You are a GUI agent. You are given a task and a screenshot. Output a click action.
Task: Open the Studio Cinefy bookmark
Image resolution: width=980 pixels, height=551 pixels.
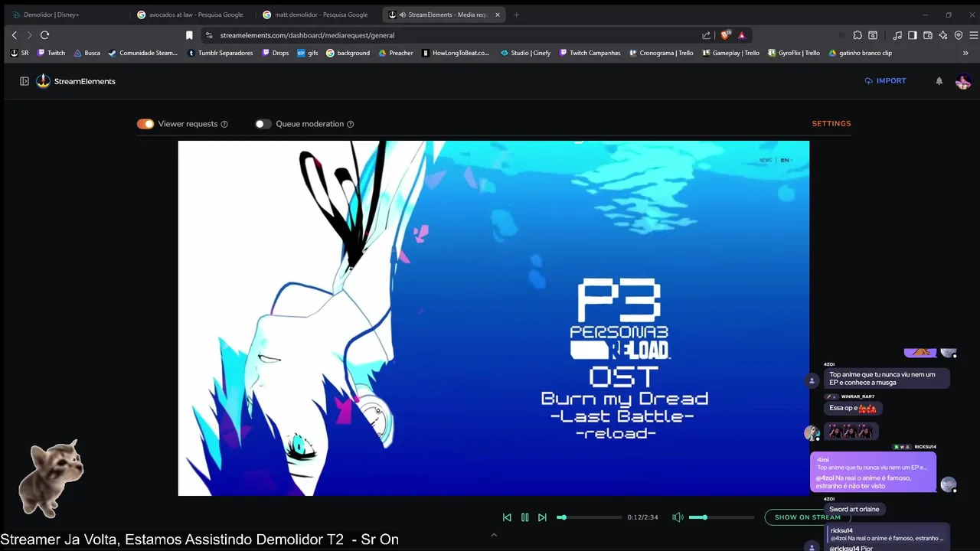526,53
